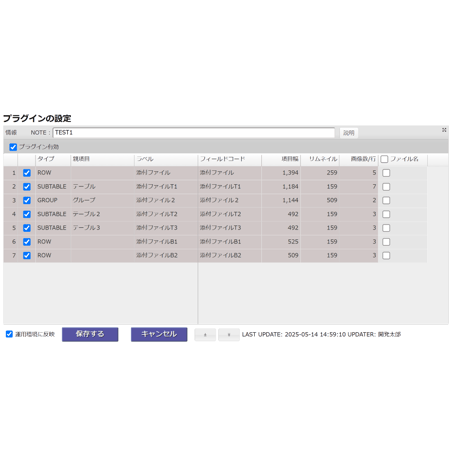The height and width of the screenshot is (460, 460).
Task: Click the フィールドコード column header
Action: 229,159
